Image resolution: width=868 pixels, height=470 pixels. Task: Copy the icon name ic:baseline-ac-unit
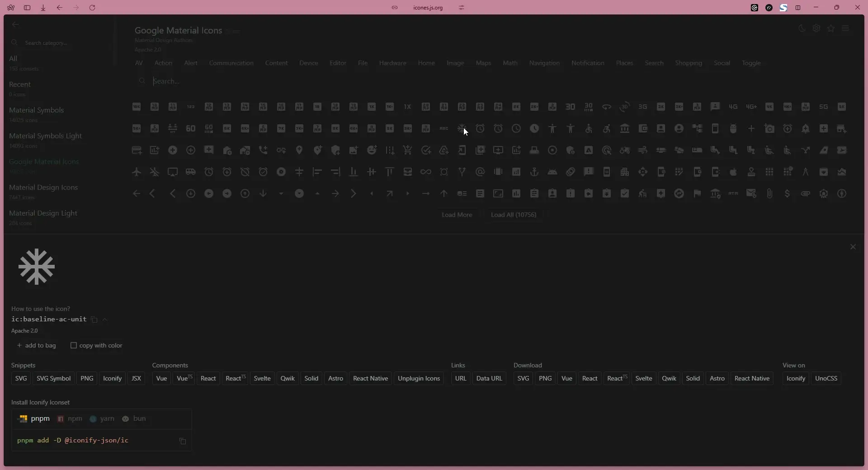pos(94,320)
